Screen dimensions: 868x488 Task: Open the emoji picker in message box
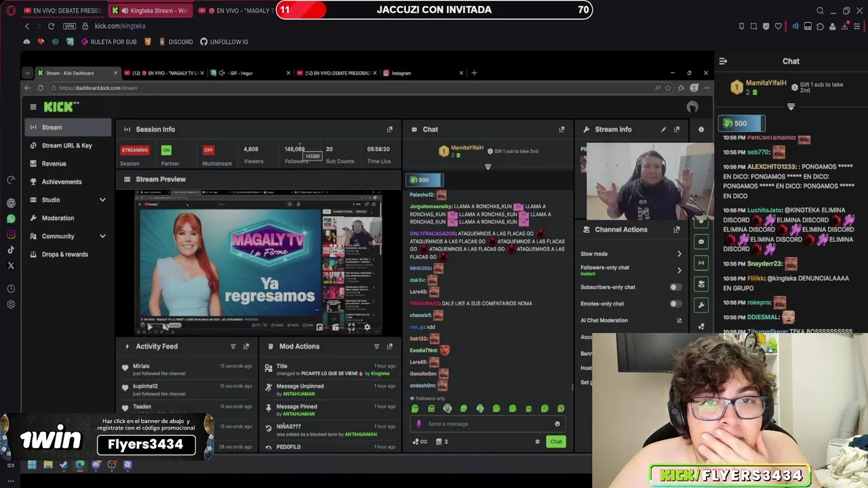tap(557, 424)
